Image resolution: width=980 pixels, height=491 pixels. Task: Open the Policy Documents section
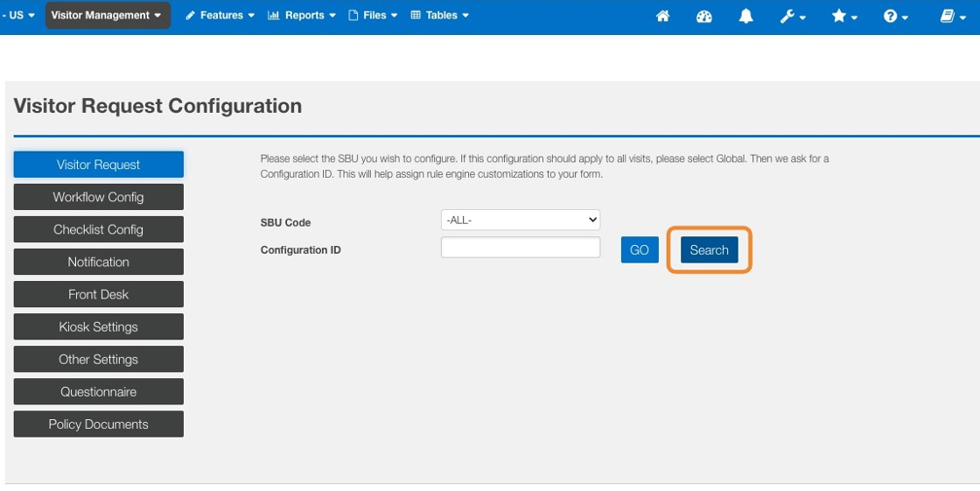[x=98, y=424]
